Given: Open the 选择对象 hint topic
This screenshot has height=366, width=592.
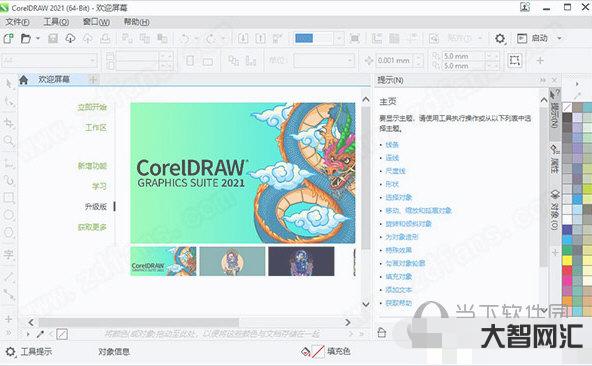Looking at the screenshot, I should click(x=399, y=198).
